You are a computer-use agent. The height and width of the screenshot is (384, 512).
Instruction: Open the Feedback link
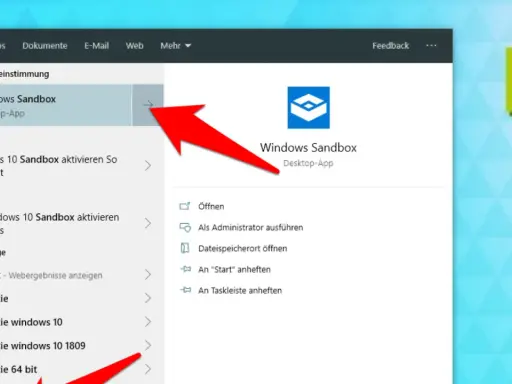point(390,46)
